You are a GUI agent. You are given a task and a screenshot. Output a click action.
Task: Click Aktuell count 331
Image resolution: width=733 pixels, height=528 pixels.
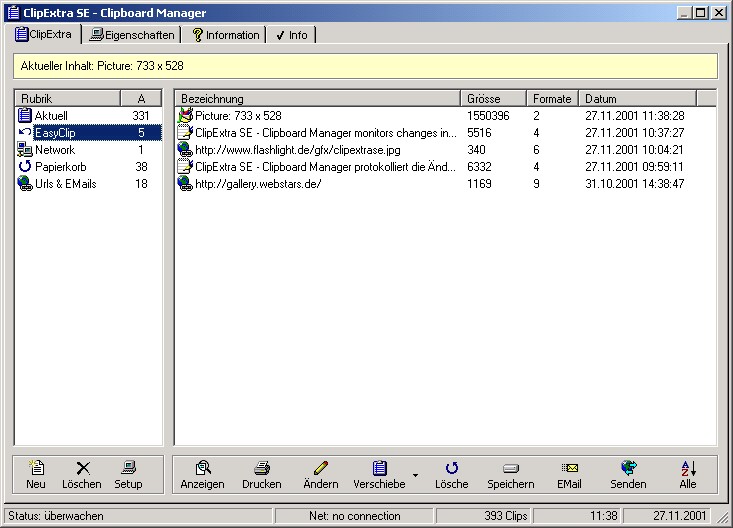141,116
